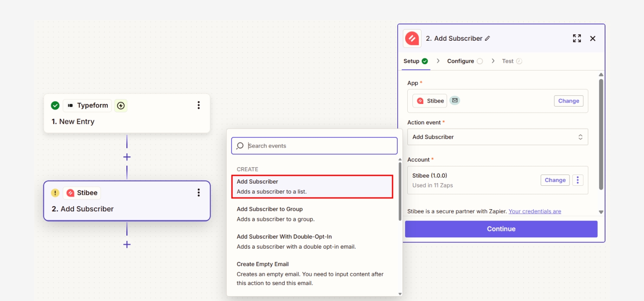Click Change button for the Account
644x301 pixels.
[x=555, y=180]
